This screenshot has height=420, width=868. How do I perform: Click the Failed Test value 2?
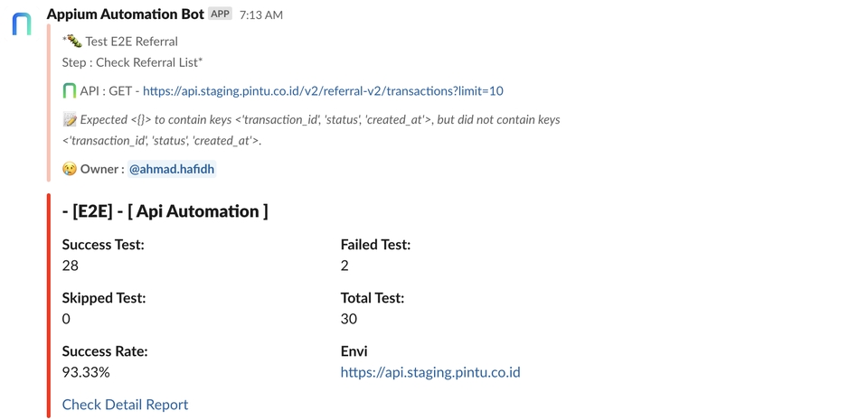click(x=344, y=266)
